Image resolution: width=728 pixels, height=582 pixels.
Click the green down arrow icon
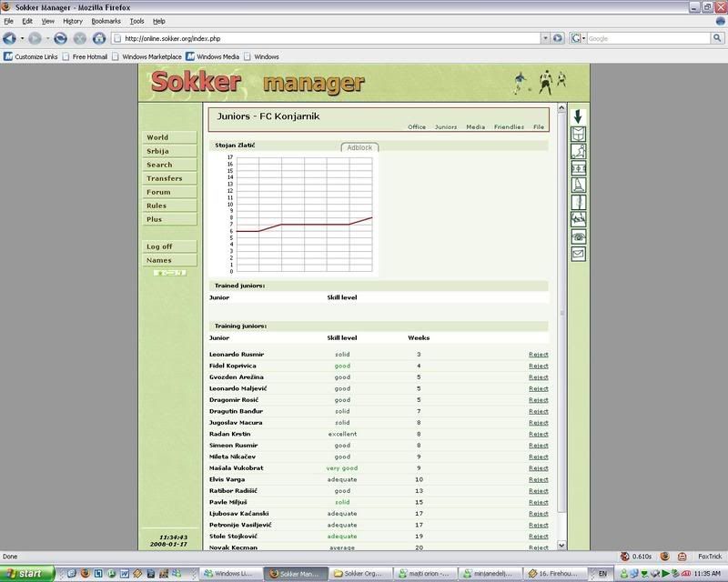coord(578,116)
